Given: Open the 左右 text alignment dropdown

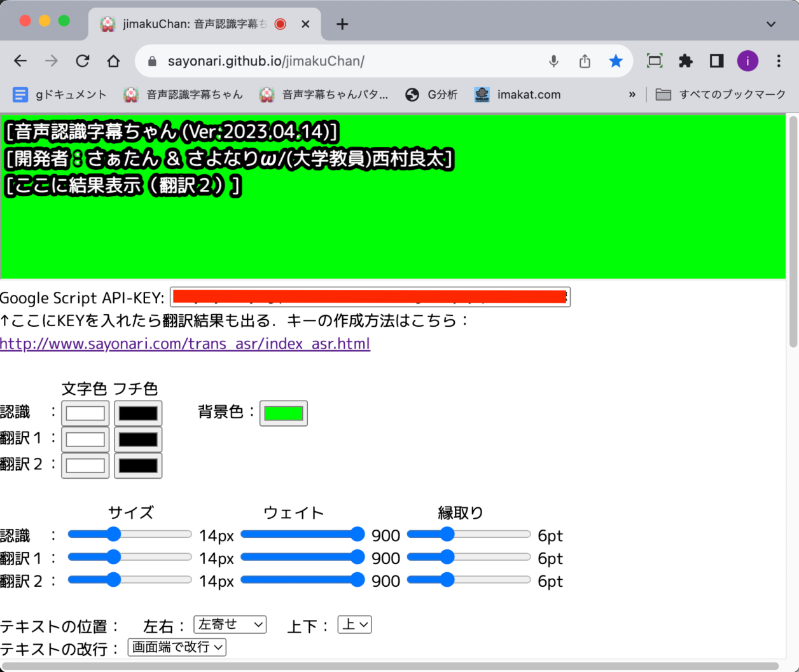Looking at the screenshot, I should point(230,625).
